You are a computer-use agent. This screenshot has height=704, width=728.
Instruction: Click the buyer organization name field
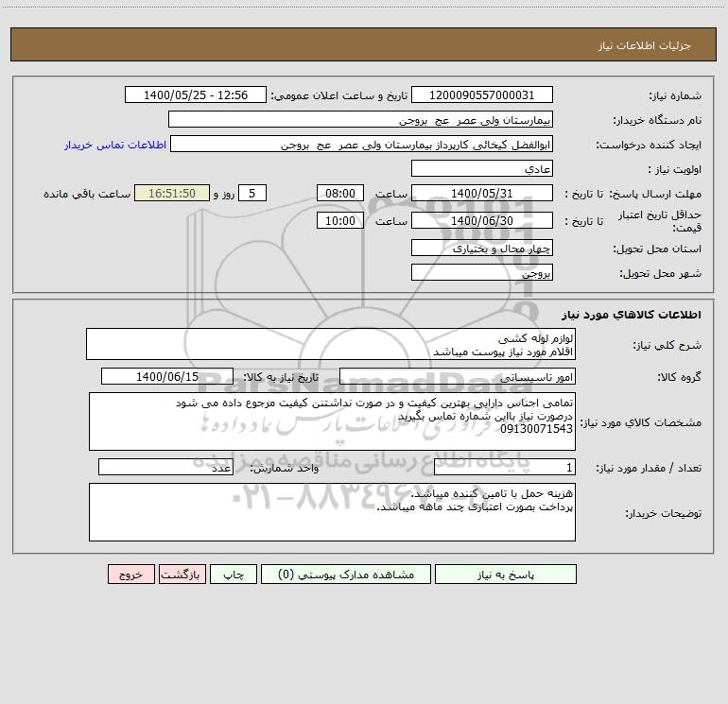[x=360, y=119]
